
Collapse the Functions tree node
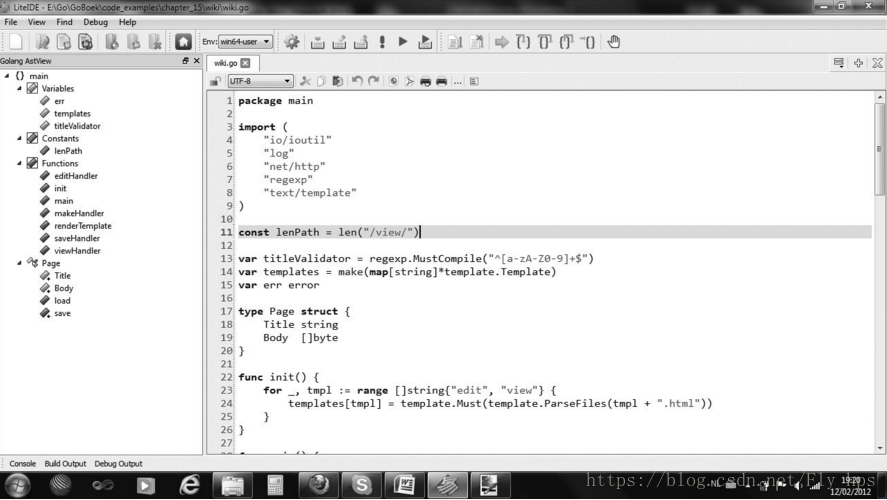click(19, 163)
